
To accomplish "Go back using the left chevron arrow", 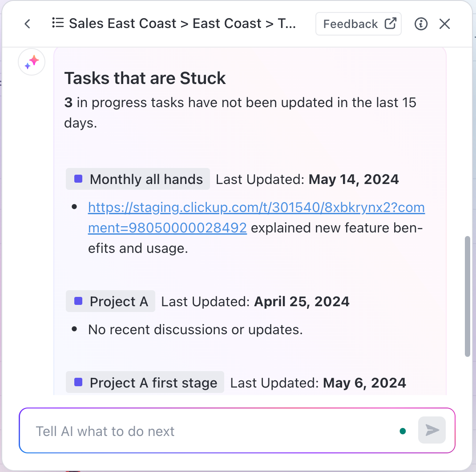I will 27,24.
